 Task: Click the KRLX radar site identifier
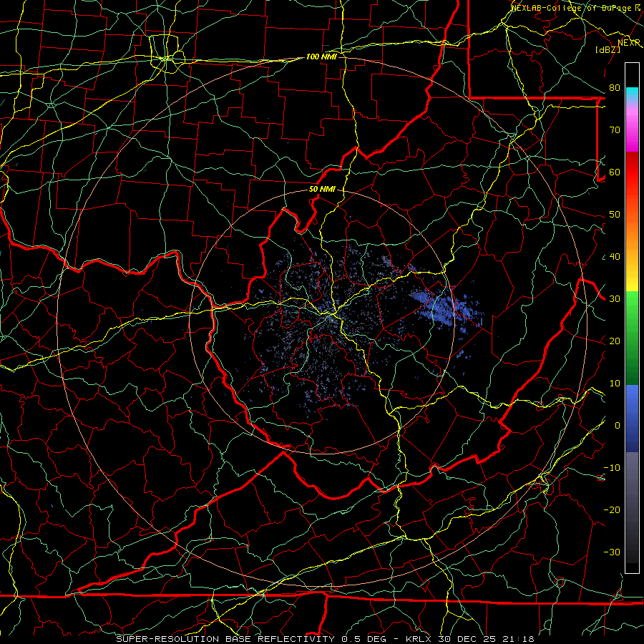click(419, 639)
